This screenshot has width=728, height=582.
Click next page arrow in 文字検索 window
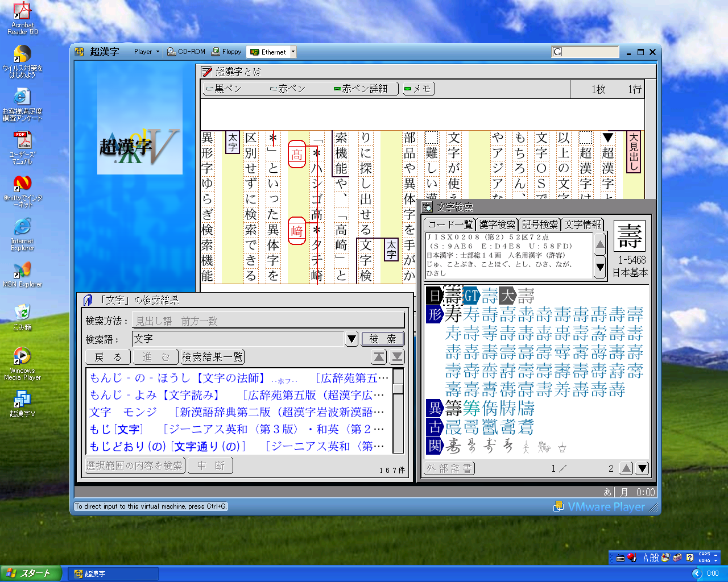[642, 468]
